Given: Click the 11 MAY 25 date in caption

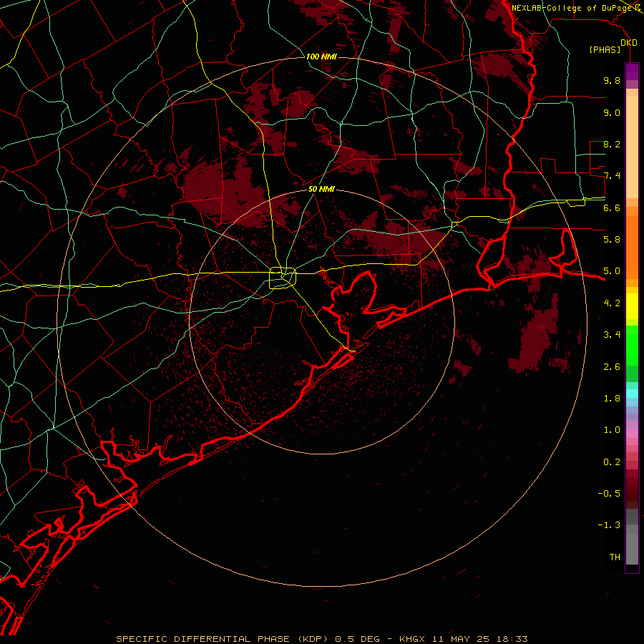Looking at the screenshot, I should [x=461, y=639].
